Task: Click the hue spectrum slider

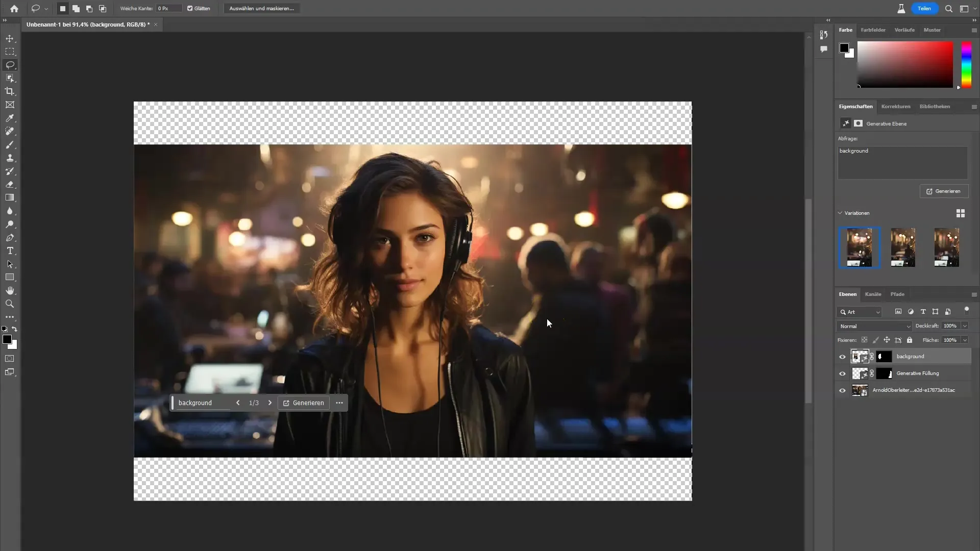Action: coord(966,64)
